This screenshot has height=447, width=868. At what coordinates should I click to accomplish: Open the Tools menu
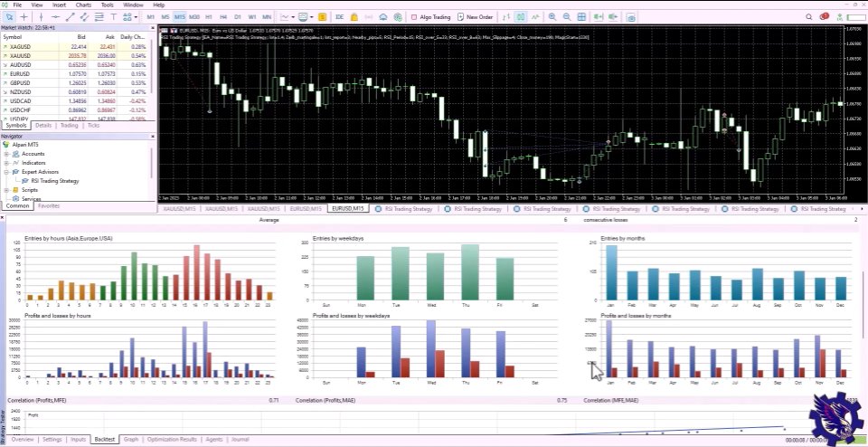(107, 5)
